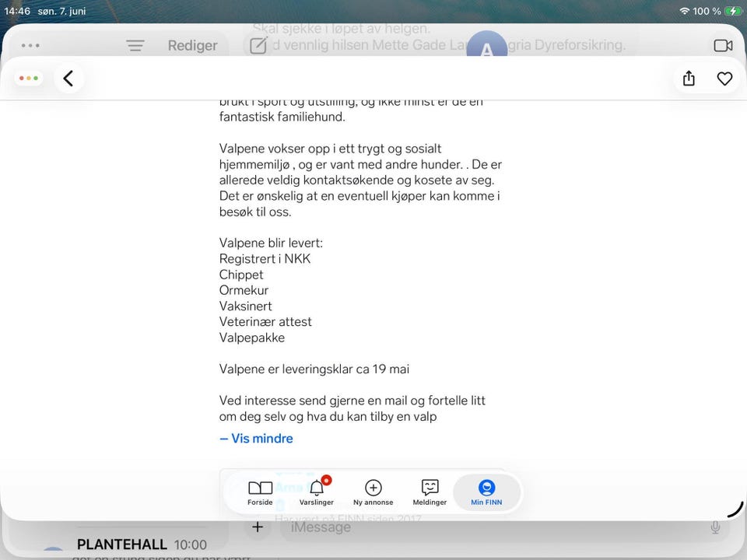Open PLANTEHALL conversation in Messages
The height and width of the screenshot is (560, 747).
pyautogui.click(x=142, y=544)
